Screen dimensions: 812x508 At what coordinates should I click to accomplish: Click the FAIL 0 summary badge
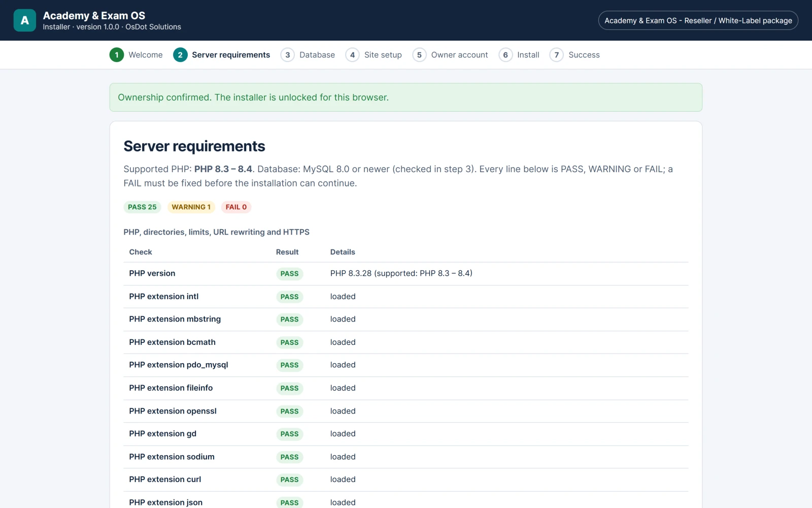coord(236,207)
